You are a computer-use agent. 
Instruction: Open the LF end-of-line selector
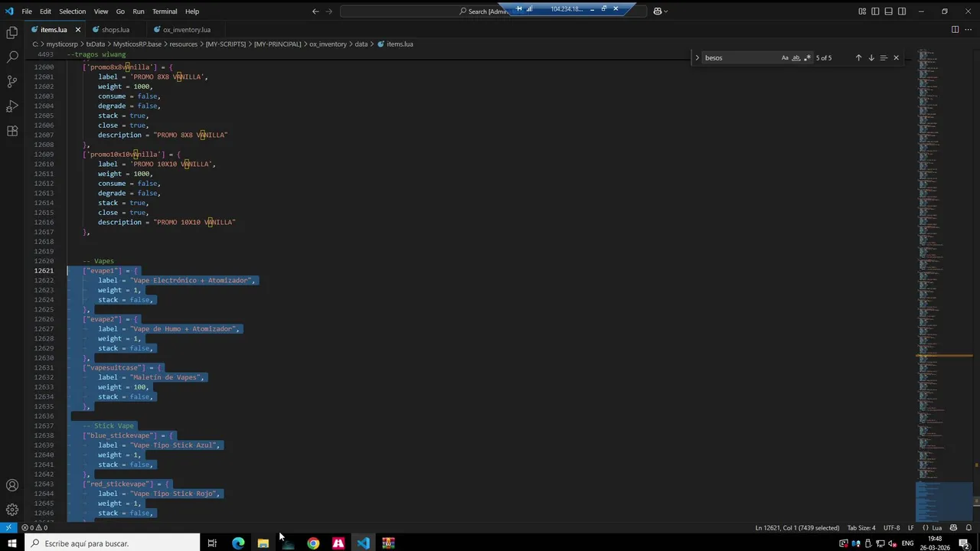click(911, 528)
